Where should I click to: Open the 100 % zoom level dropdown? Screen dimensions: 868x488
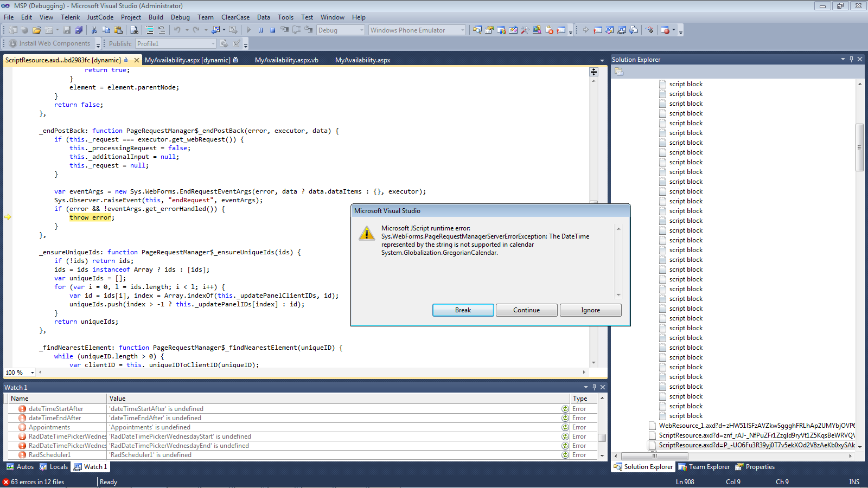(x=33, y=373)
